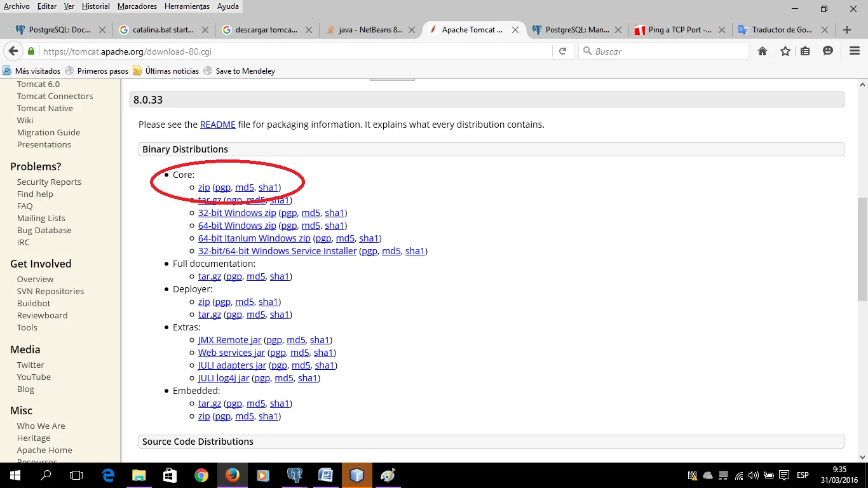
Task: Download the 64-bit Windows zip
Action: coord(237,226)
